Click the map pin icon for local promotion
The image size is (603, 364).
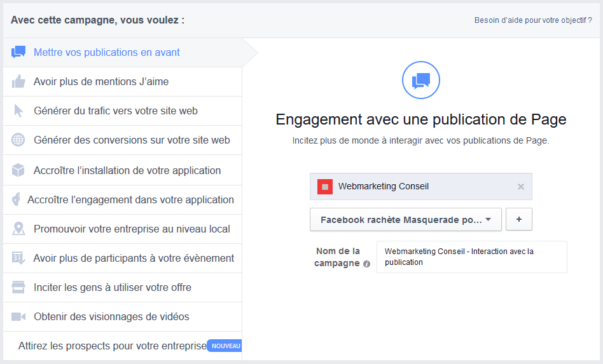coord(18,229)
